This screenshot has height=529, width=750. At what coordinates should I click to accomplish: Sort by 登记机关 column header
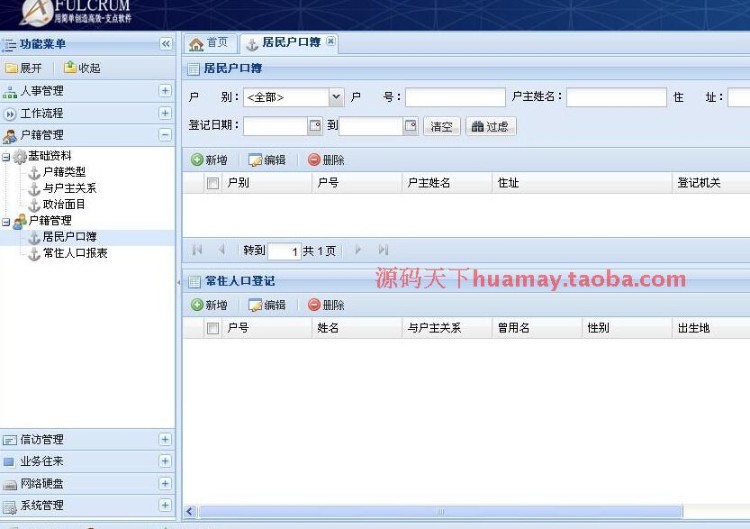tap(711, 183)
